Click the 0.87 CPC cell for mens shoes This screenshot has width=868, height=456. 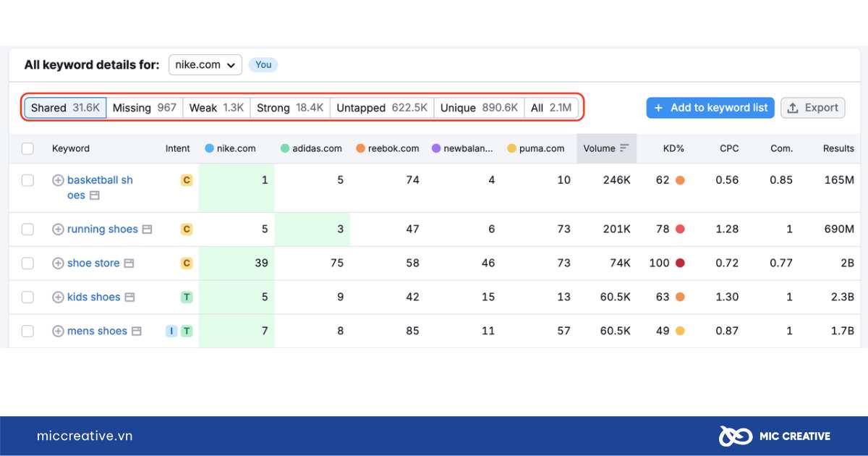(x=727, y=332)
